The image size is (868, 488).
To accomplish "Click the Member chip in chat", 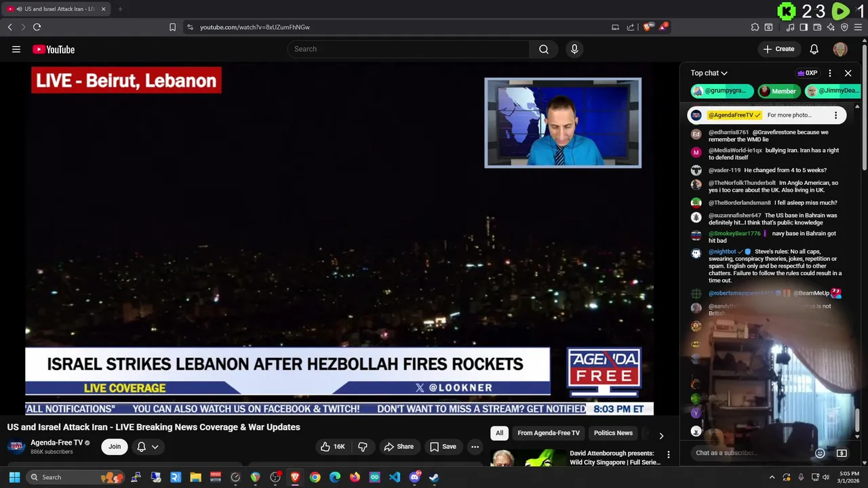I will point(778,91).
